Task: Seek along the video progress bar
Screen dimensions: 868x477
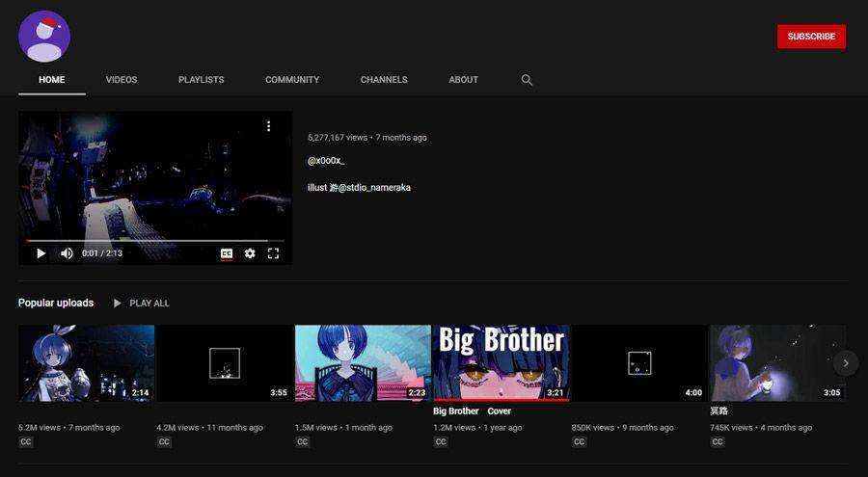Action: tap(155, 241)
